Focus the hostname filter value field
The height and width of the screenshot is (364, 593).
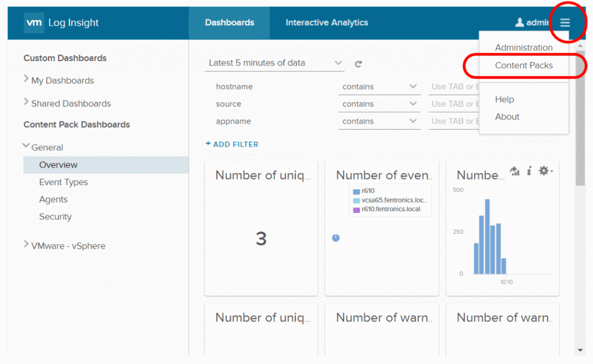[454, 87]
